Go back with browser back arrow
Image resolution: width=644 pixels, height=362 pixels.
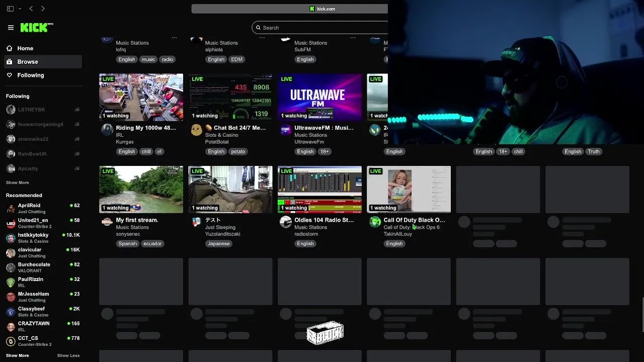[x=31, y=9]
